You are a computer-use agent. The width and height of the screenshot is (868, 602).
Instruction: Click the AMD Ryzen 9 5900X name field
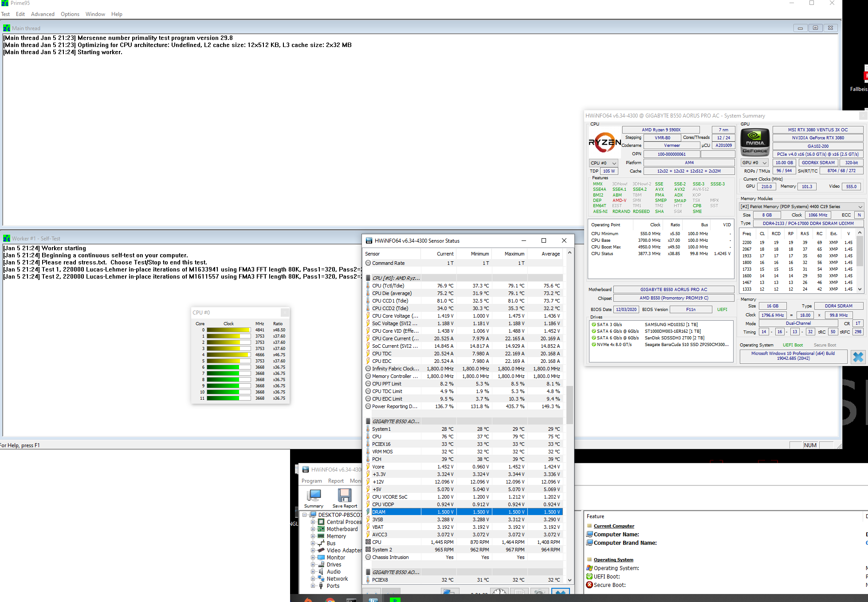[661, 130]
